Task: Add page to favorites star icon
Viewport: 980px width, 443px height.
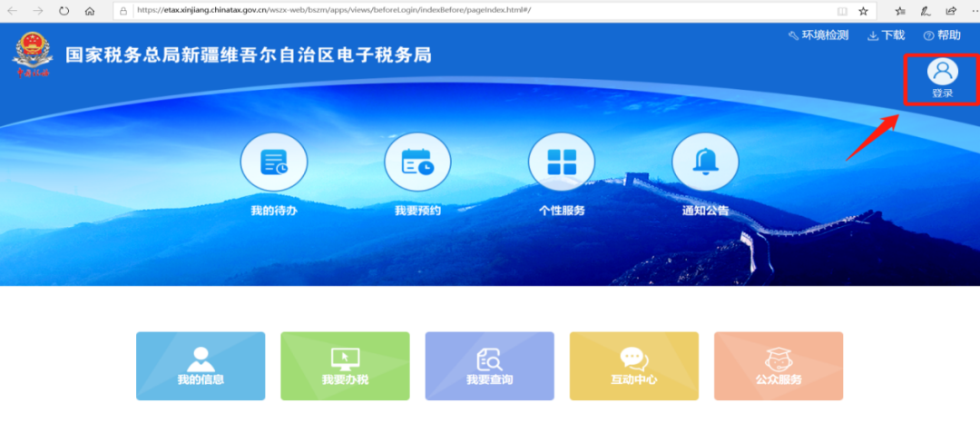Action: [863, 11]
